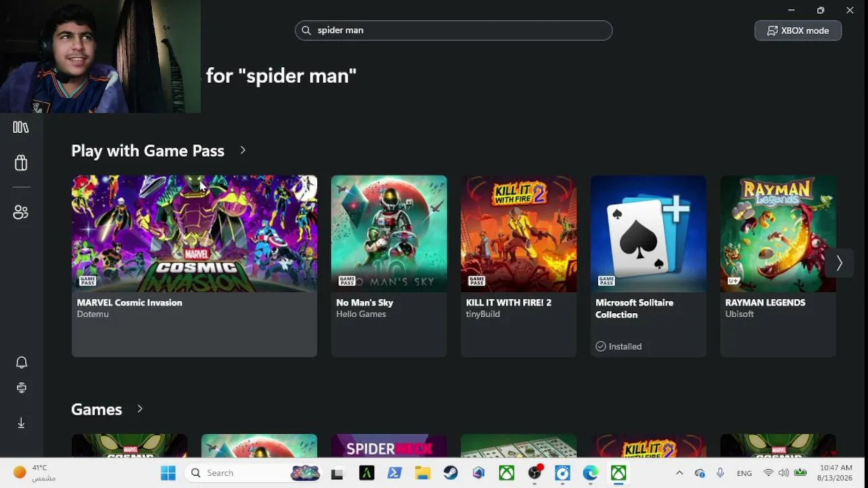Open the ENG language switcher
Image resolution: width=868 pixels, height=488 pixels.
point(744,473)
